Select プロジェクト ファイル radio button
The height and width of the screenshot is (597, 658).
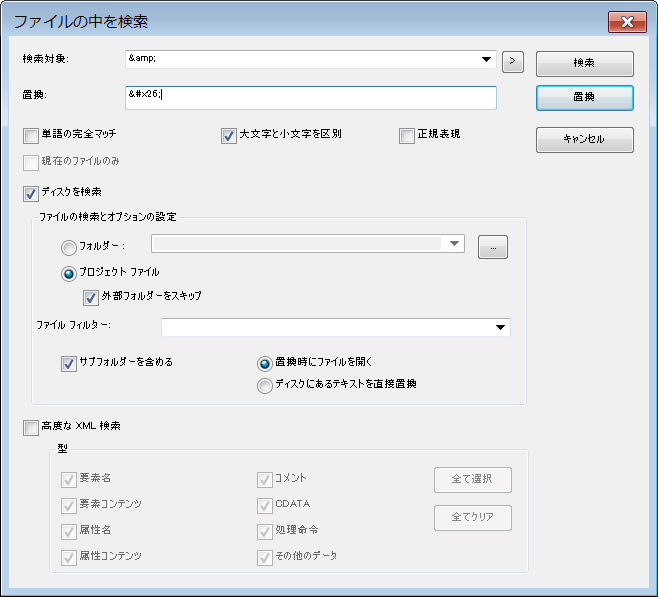69,274
